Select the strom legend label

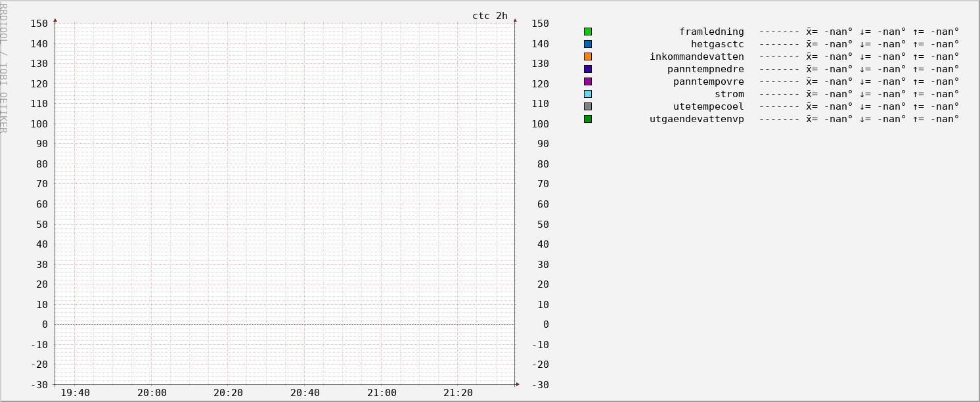click(729, 94)
